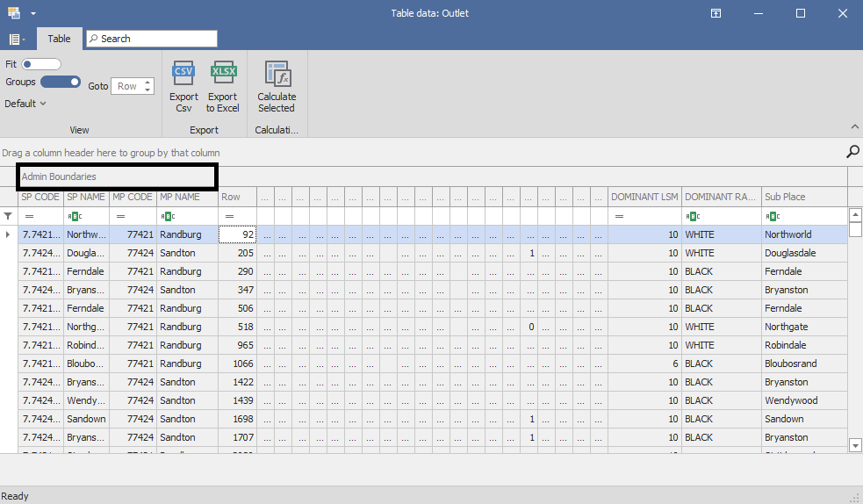Click the Admin Boundaries band header
Image resolution: width=863 pixels, height=504 pixels.
point(117,176)
